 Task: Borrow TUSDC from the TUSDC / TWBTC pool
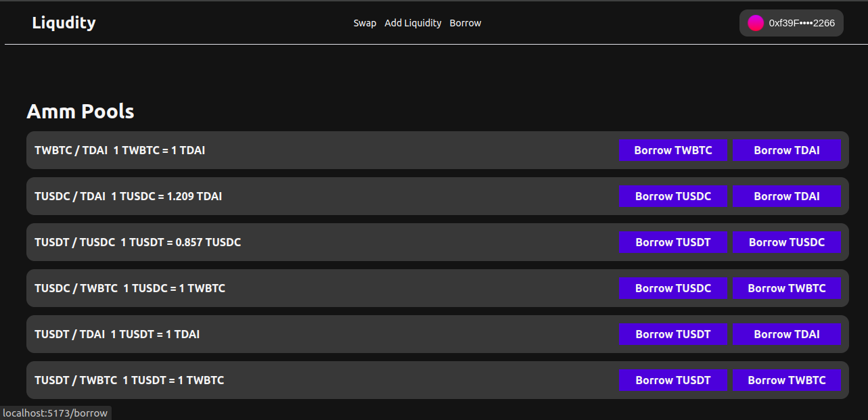tap(673, 288)
